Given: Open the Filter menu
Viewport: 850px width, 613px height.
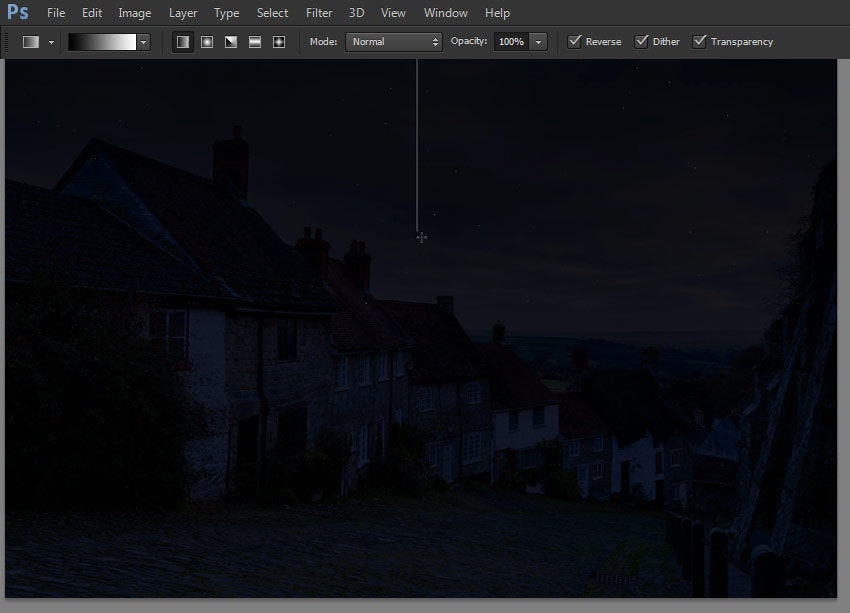Looking at the screenshot, I should 318,12.
